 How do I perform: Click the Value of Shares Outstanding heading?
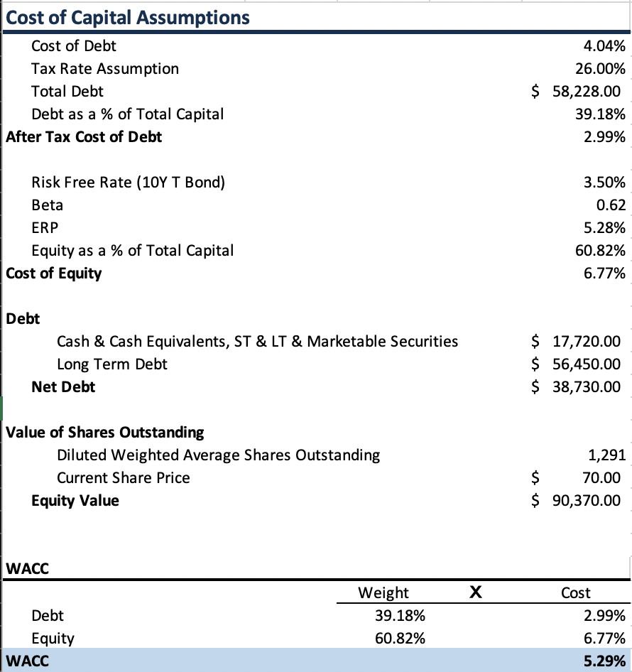(x=104, y=432)
